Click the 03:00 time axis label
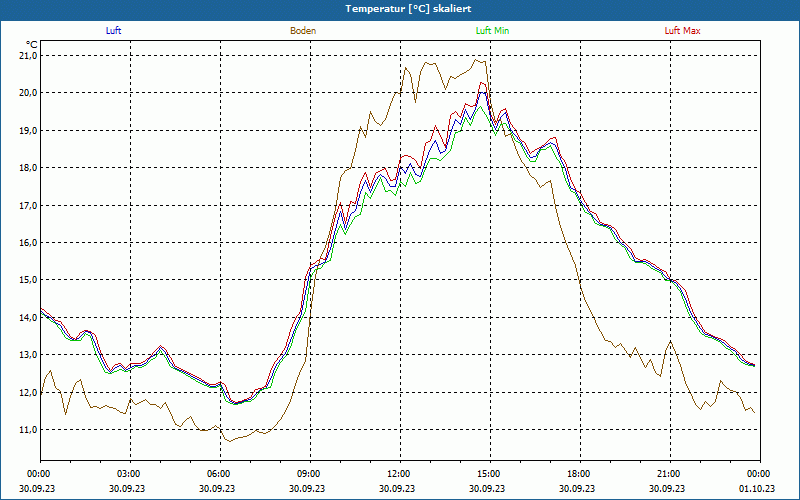Viewport: 800px width, 500px height. 127,474
